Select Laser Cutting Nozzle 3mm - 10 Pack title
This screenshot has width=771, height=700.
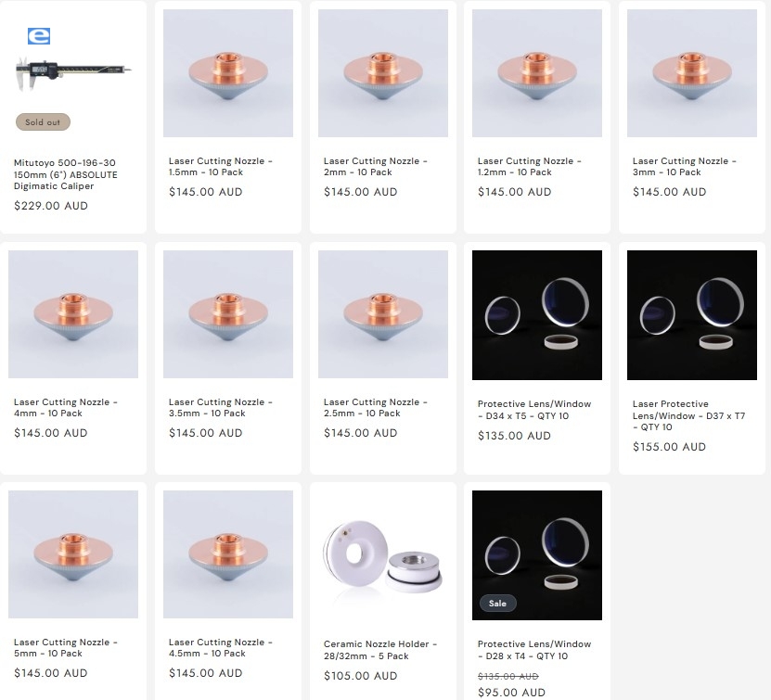pyautogui.click(x=684, y=167)
